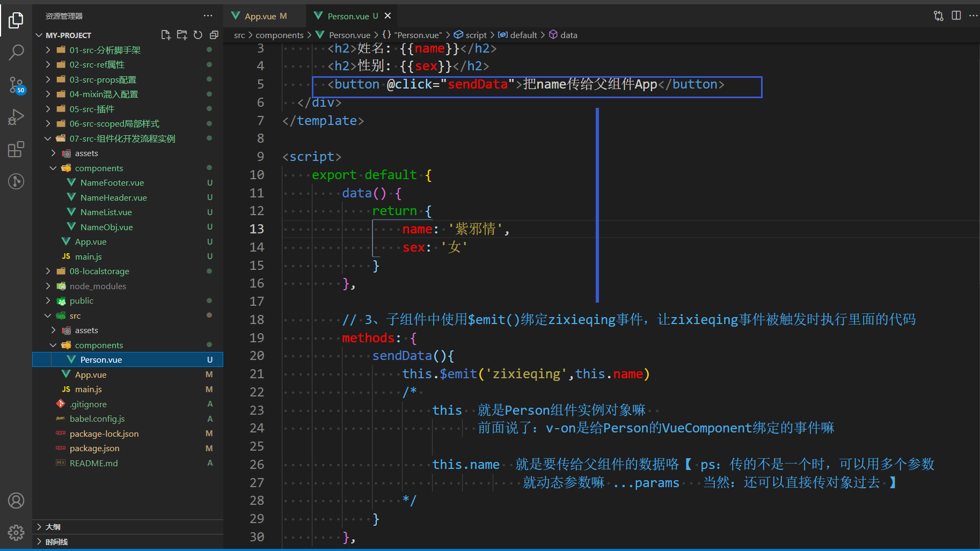Click breadcrumb item components
Image resolution: width=980 pixels, height=551 pixels.
[280, 35]
